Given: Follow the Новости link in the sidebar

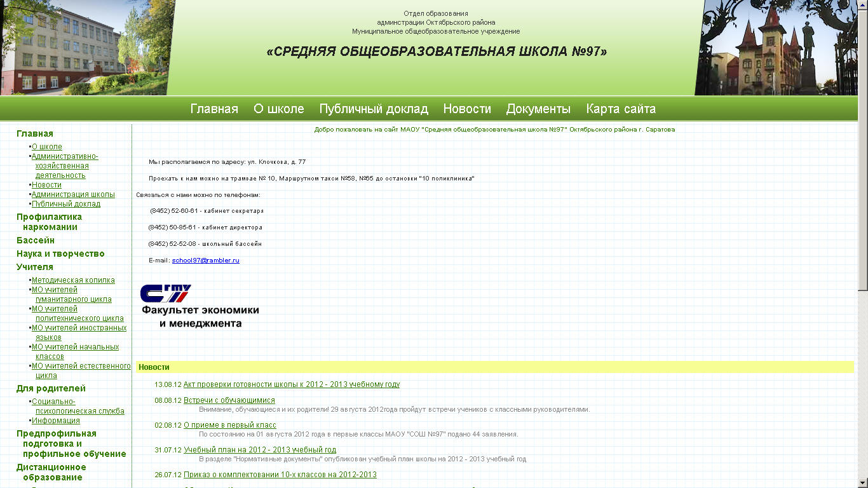Looking at the screenshot, I should [46, 185].
